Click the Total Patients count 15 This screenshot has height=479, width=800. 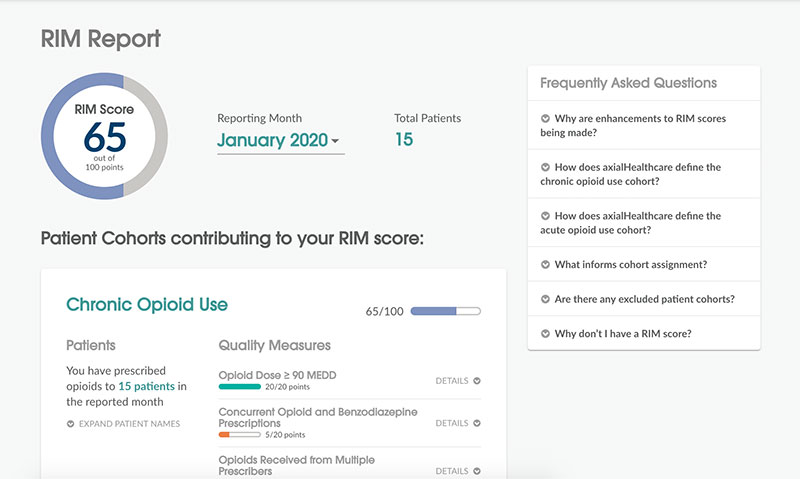click(x=404, y=140)
